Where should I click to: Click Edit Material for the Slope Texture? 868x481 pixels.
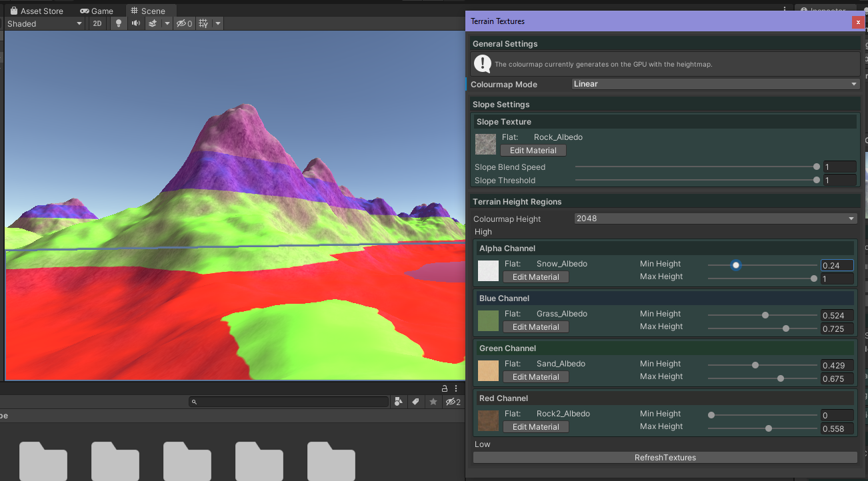coord(533,151)
